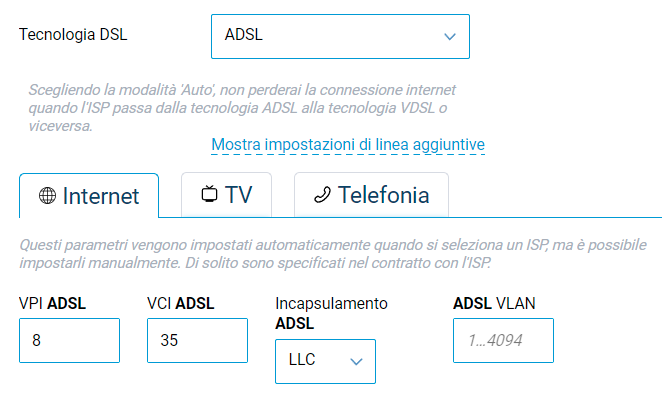
Task: Click the VCI ADSL field containing 35
Action: pyautogui.click(x=197, y=340)
